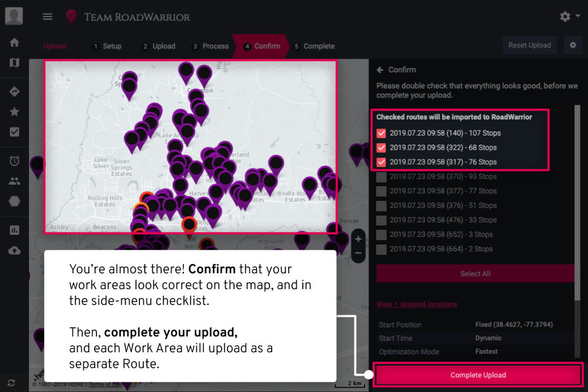Click the orange-ringed pin near Hilltop
The height and width of the screenshot is (392, 588).
[189, 225]
